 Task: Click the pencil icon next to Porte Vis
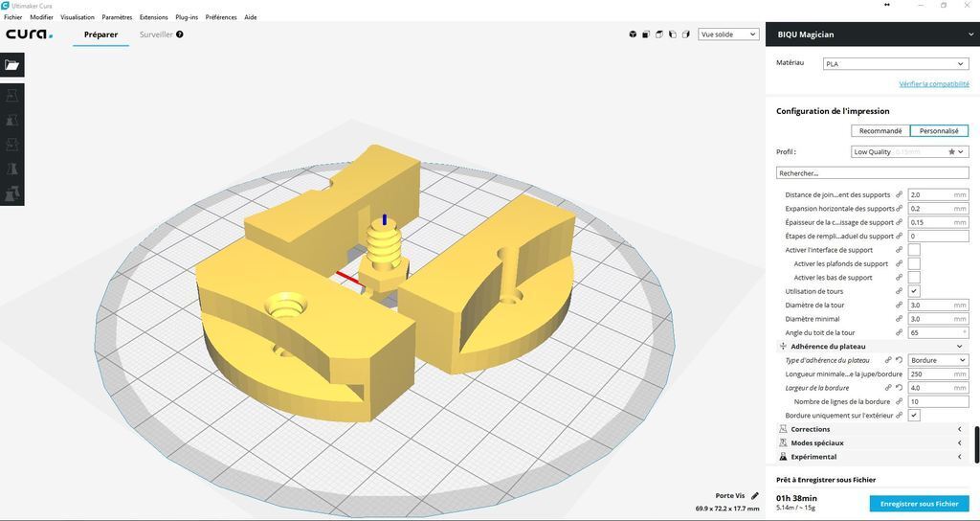point(754,496)
